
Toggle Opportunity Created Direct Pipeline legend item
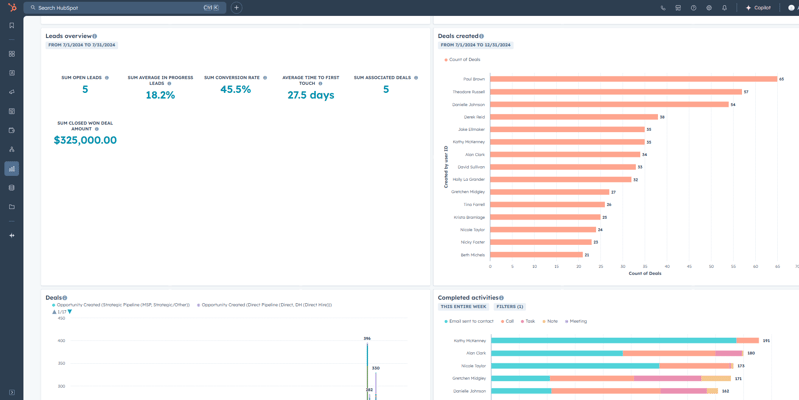click(264, 305)
